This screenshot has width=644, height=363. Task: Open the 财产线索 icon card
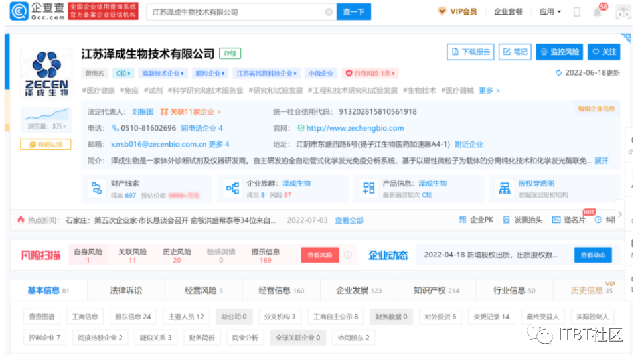[x=98, y=188]
